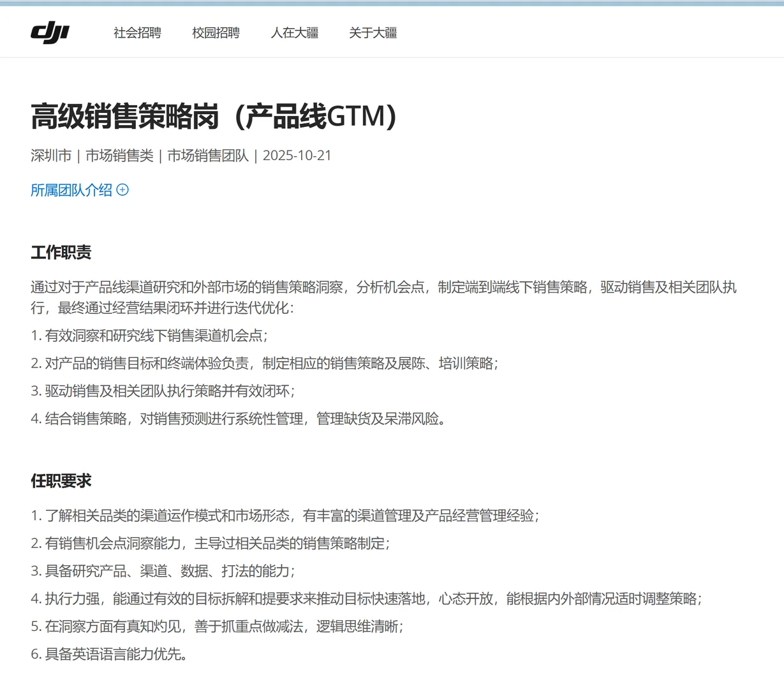Viewport: 784px width, 689px height.
Task: Click the DJI logo in the header
Action: (x=50, y=32)
